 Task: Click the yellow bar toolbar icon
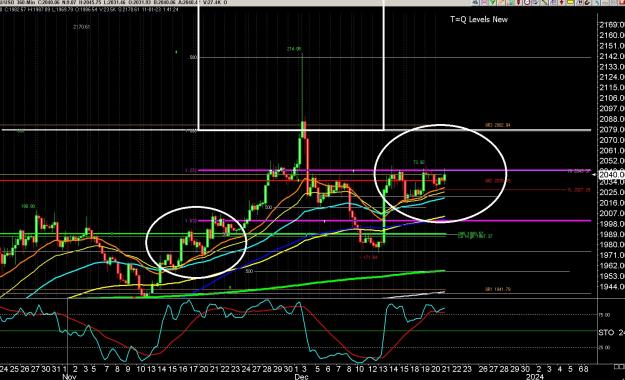[570, 2]
